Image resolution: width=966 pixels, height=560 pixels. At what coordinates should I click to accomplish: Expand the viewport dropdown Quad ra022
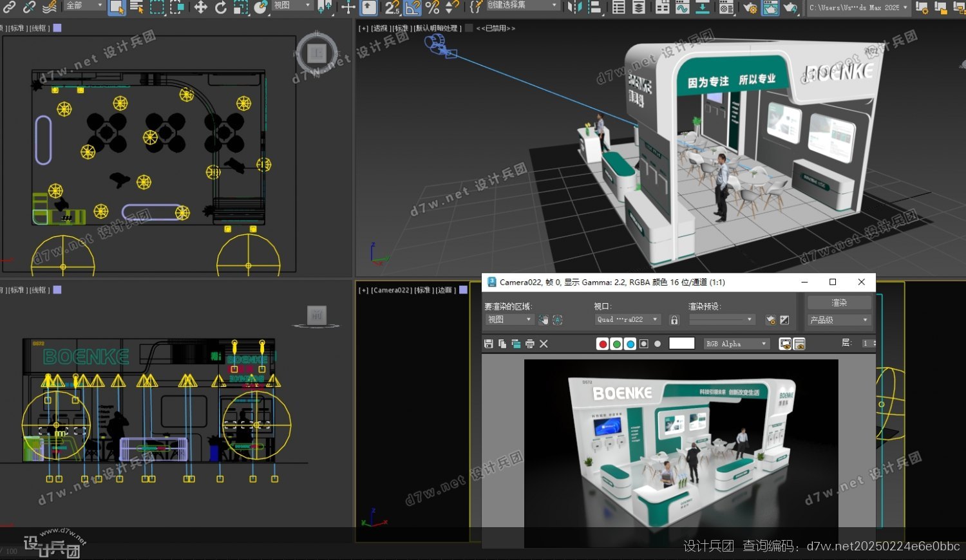click(x=628, y=319)
